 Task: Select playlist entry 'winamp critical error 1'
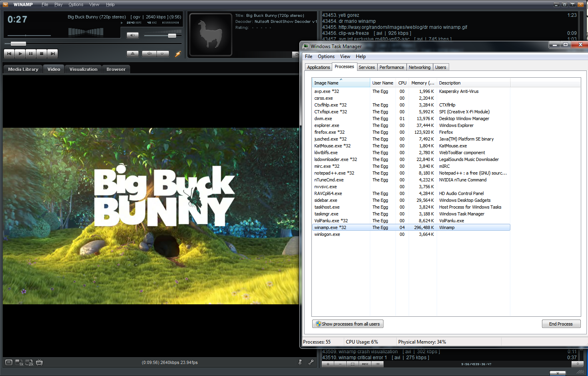click(450, 358)
